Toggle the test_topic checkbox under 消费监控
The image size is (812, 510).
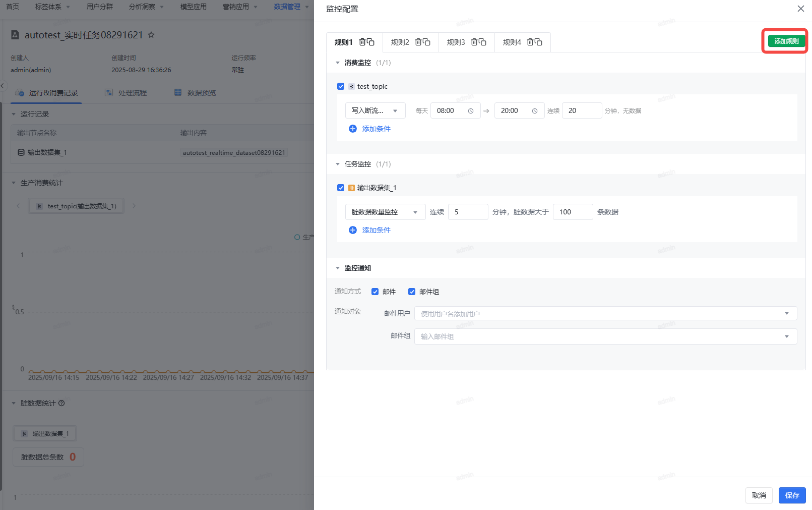point(341,86)
